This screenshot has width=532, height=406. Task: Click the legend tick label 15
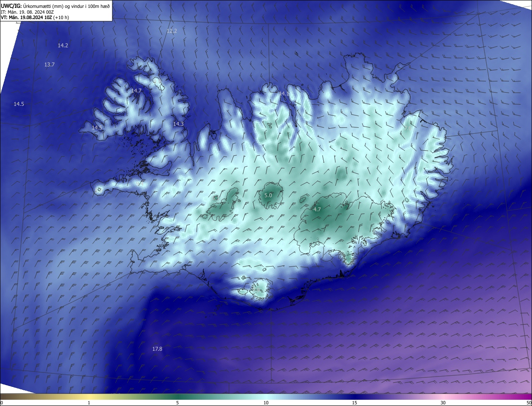(355, 403)
